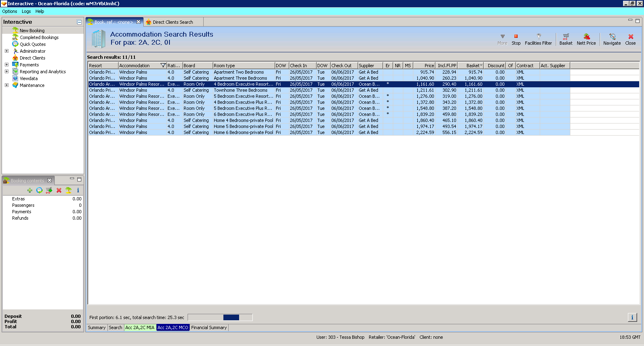Close the Booking contents tab
The width and height of the screenshot is (644, 346).
click(50, 180)
